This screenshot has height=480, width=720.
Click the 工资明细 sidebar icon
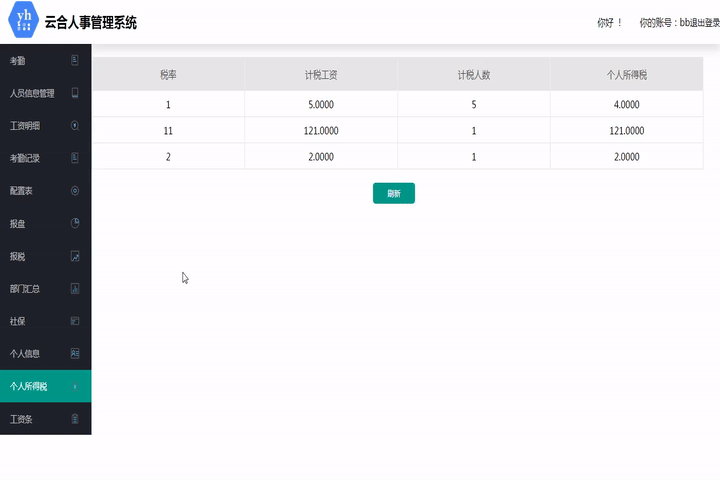click(75, 126)
